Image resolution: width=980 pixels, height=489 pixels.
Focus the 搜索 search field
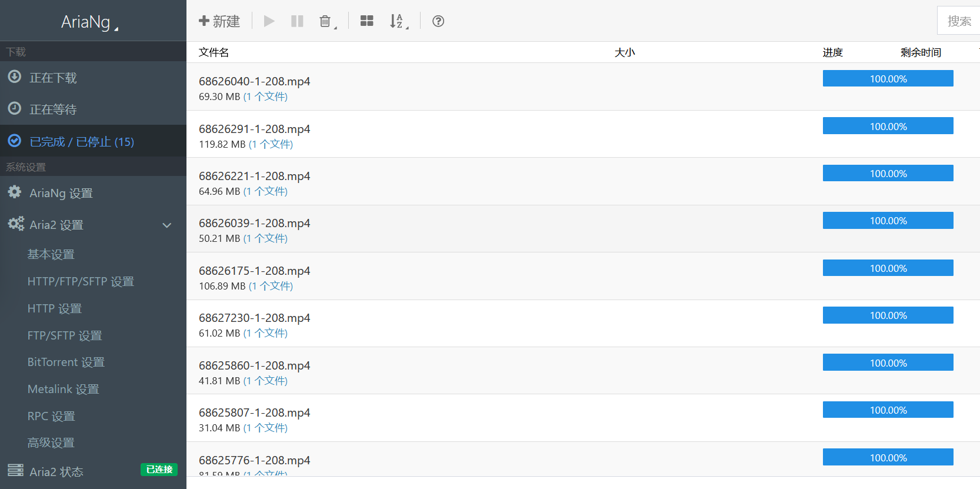[x=959, y=21]
